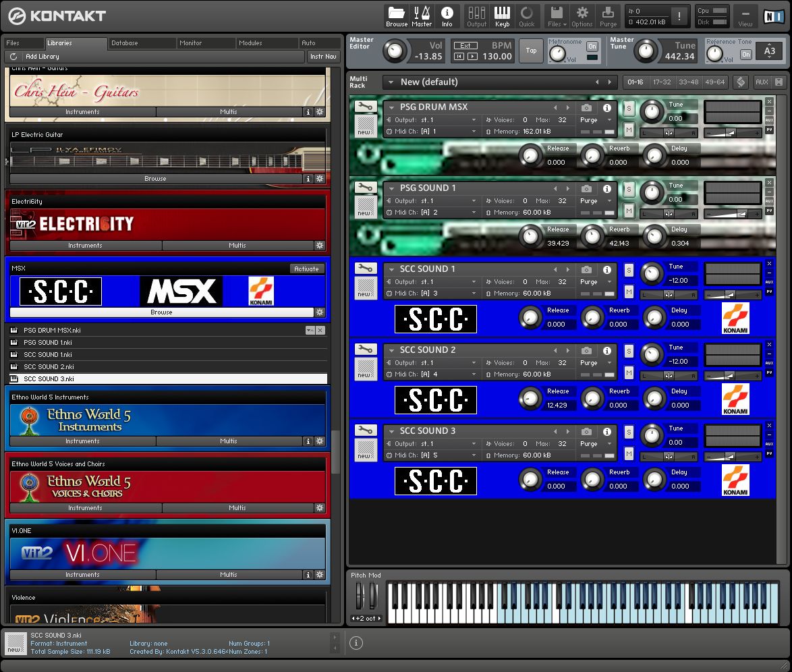Open wrench edit mode for PSG DRUM MSX

[366, 107]
